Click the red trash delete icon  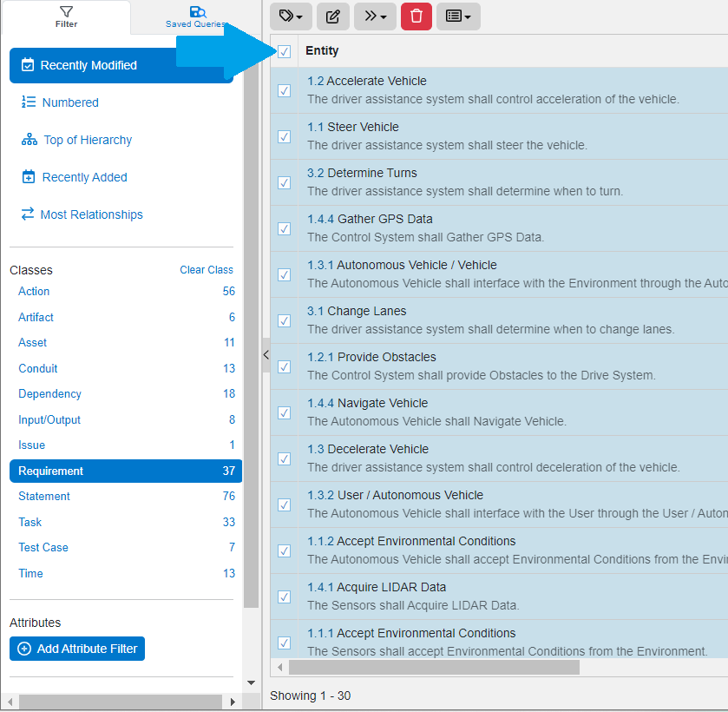[x=416, y=16]
